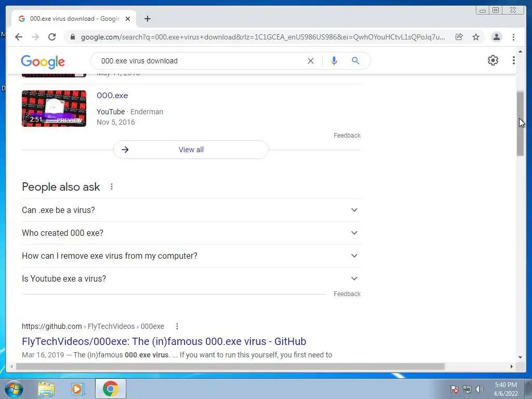Reload the current page
The image size is (532, 399).
point(52,37)
